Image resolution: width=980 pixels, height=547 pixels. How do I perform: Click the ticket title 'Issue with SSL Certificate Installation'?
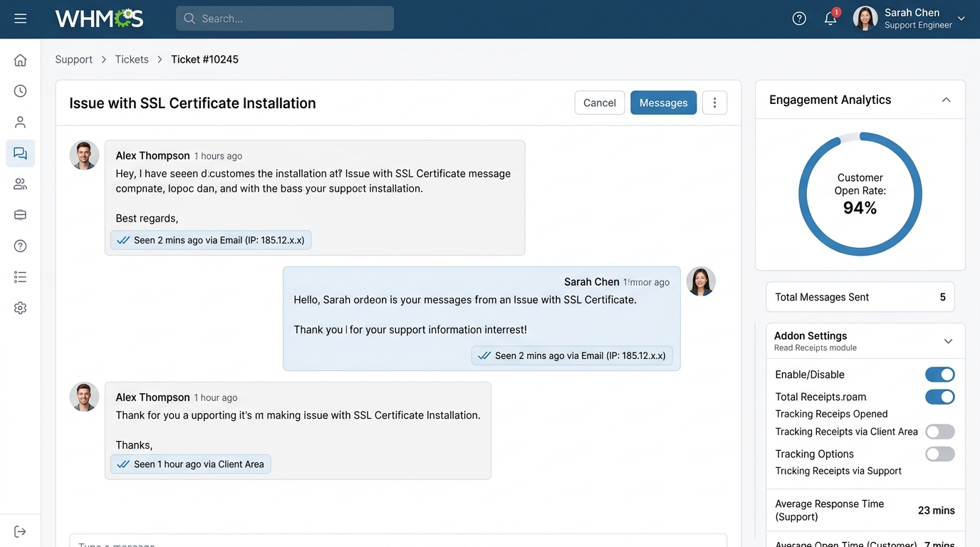tap(192, 103)
